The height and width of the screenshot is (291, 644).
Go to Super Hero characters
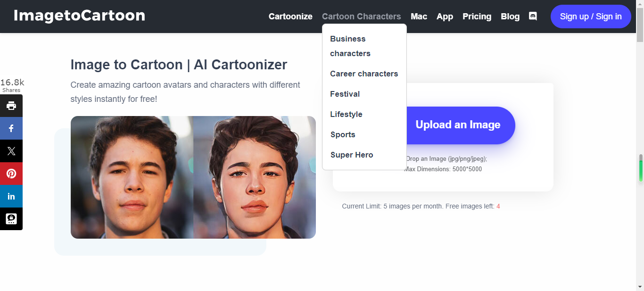point(352,155)
